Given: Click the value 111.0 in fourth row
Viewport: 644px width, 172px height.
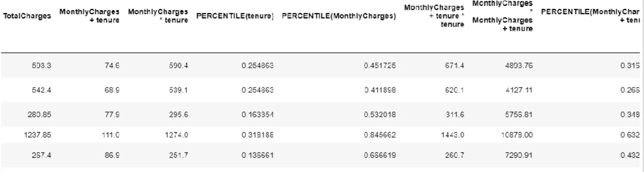Looking at the screenshot, I should [110, 135].
